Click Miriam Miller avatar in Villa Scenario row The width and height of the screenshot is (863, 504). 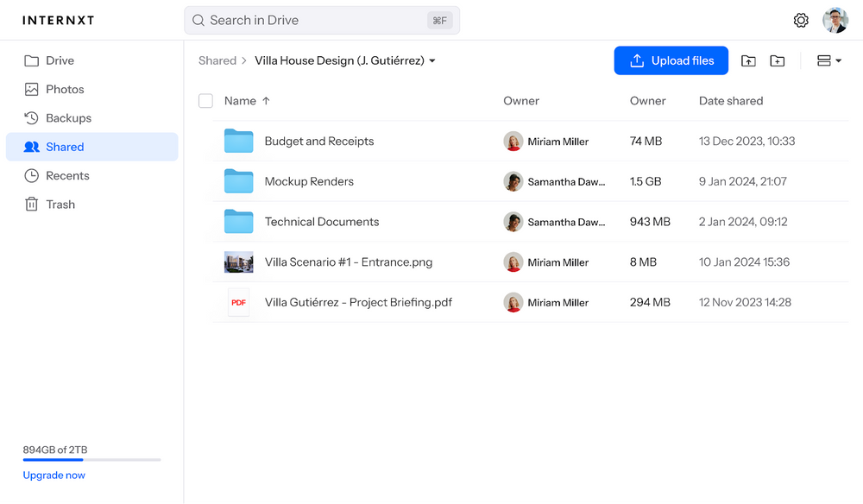point(513,261)
